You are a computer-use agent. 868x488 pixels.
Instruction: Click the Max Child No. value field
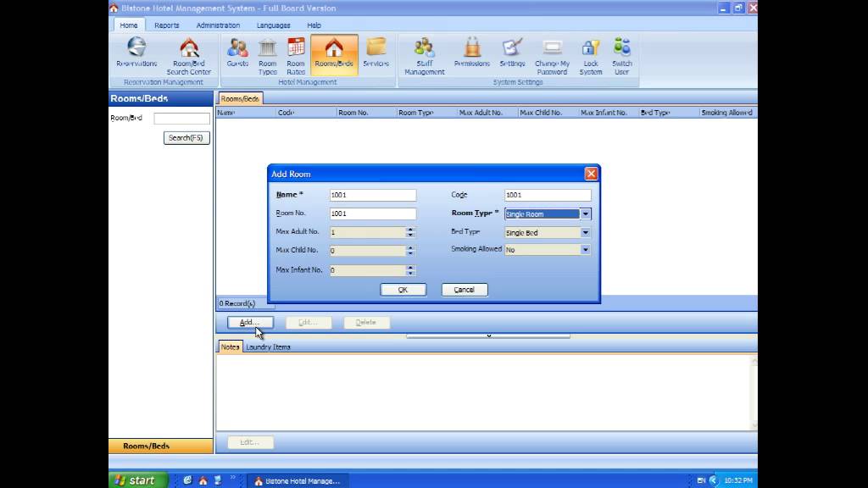(368, 251)
